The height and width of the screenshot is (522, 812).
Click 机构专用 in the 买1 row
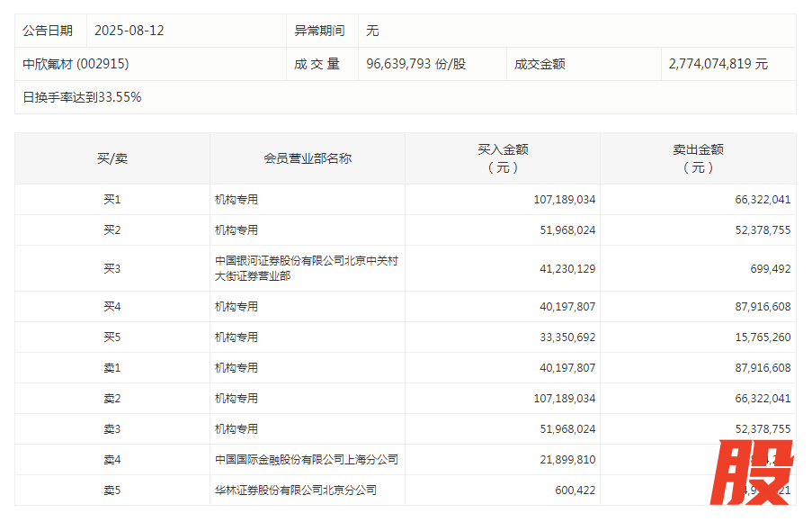[236, 200]
